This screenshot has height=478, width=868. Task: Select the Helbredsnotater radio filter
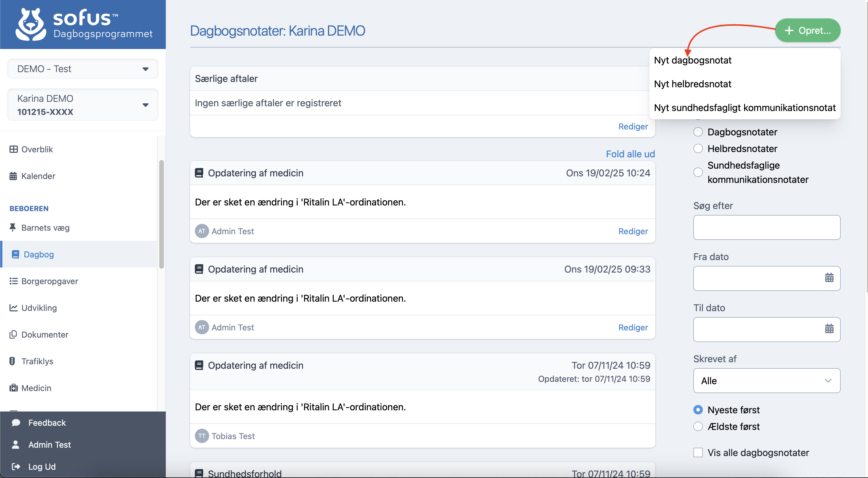(698, 148)
